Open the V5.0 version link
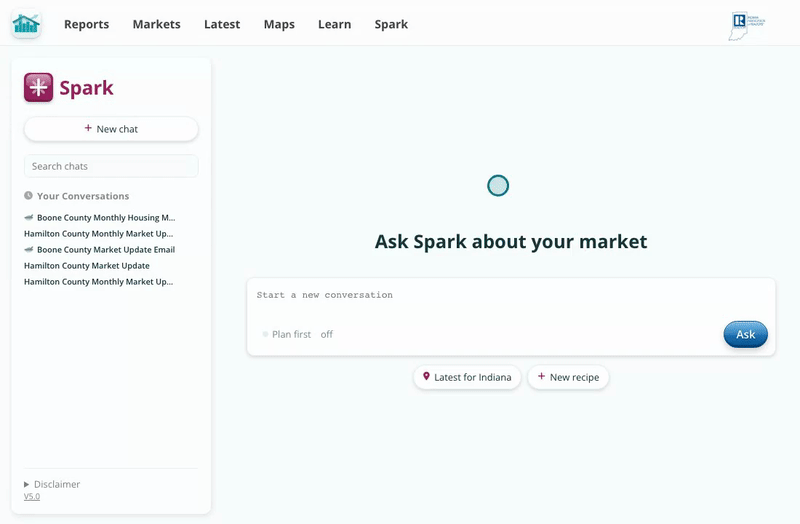 tap(32, 496)
